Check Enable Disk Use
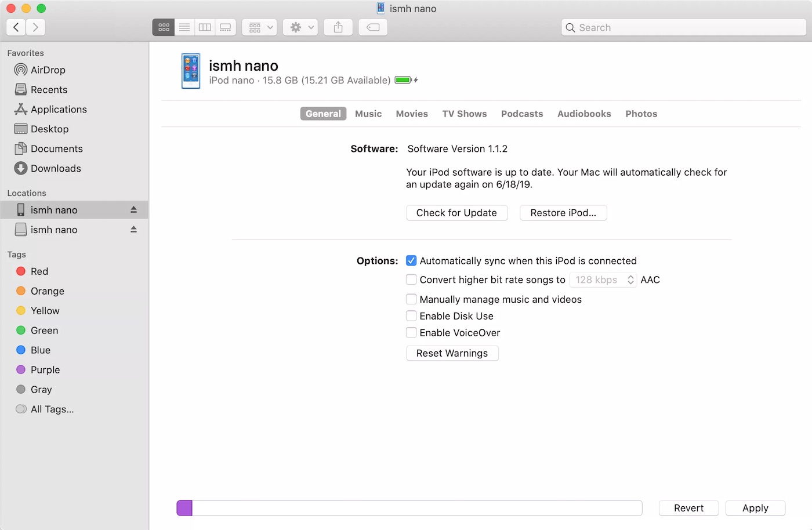The image size is (812, 530). point(411,316)
